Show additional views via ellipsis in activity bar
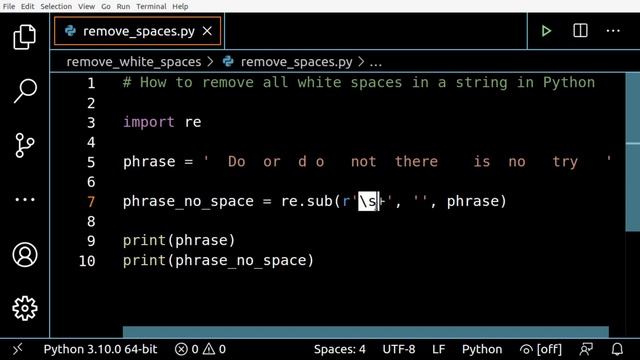This screenshot has height=360, width=640. (24, 200)
